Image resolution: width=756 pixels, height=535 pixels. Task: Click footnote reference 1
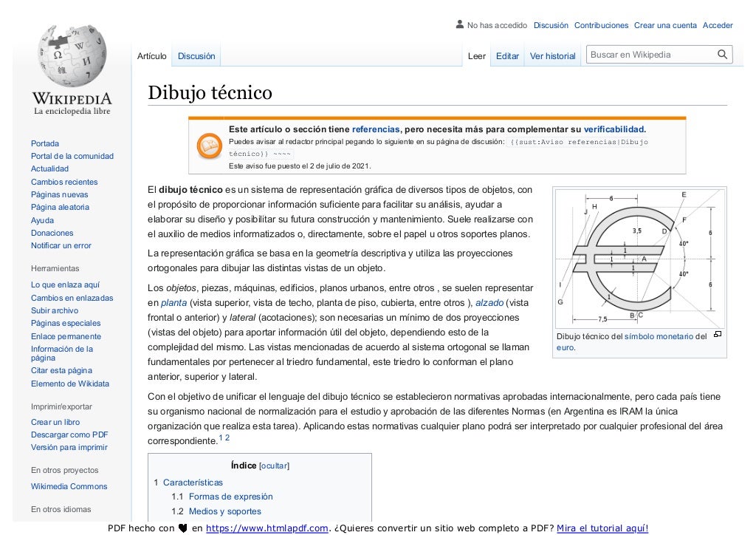tap(221, 438)
